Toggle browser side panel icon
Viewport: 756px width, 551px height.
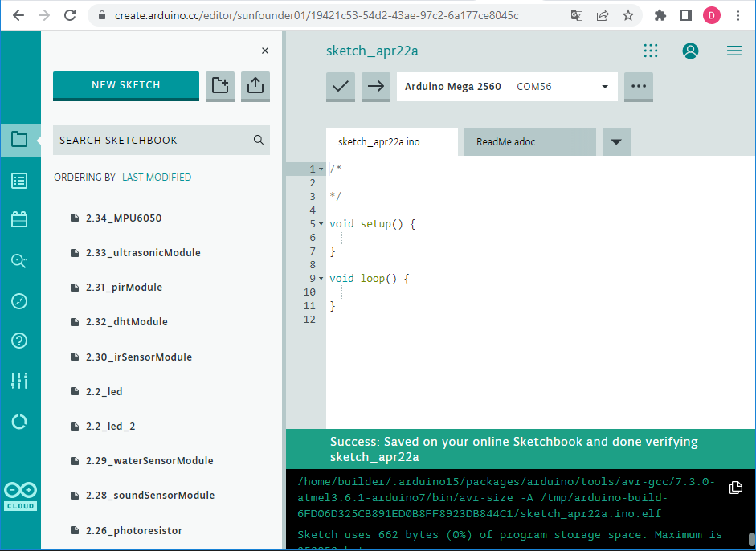(x=685, y=15)
